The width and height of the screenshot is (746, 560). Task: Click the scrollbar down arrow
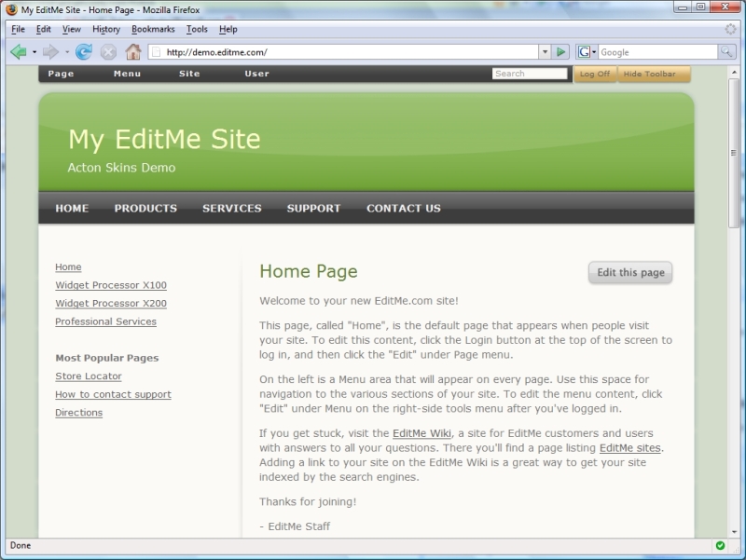[734, 532]
